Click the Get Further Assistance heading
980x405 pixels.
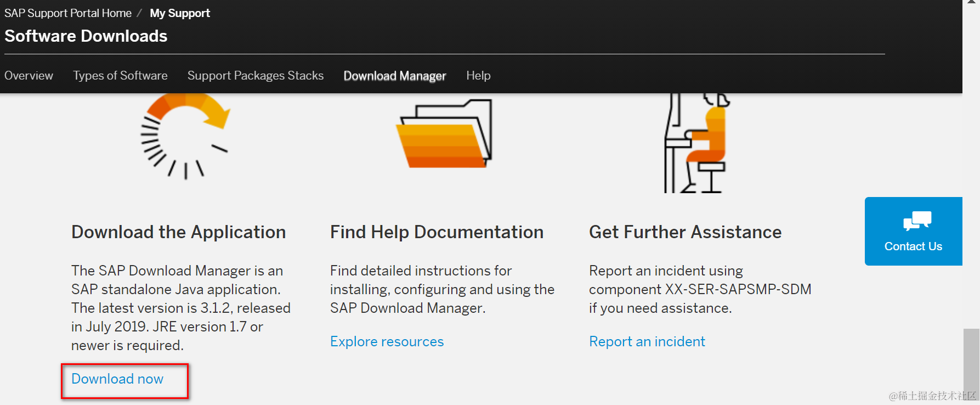pos(685,232)
